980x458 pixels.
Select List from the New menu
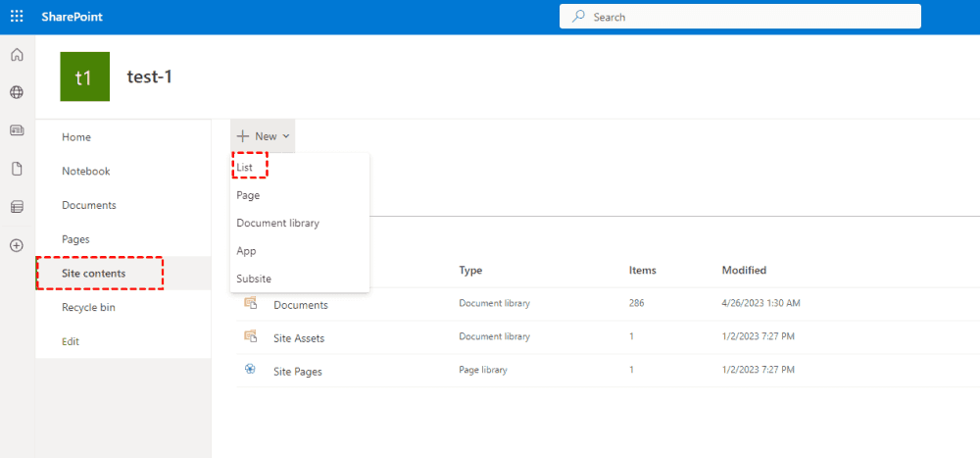[245, 168]
